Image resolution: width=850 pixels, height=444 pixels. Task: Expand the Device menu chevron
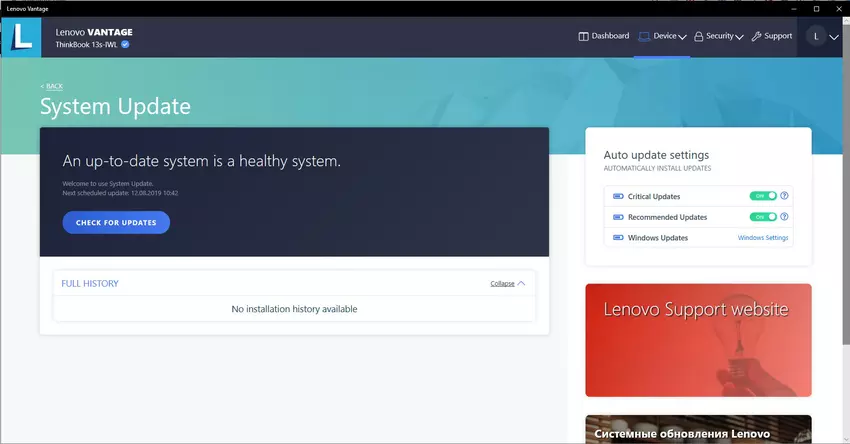coord(682,37)
